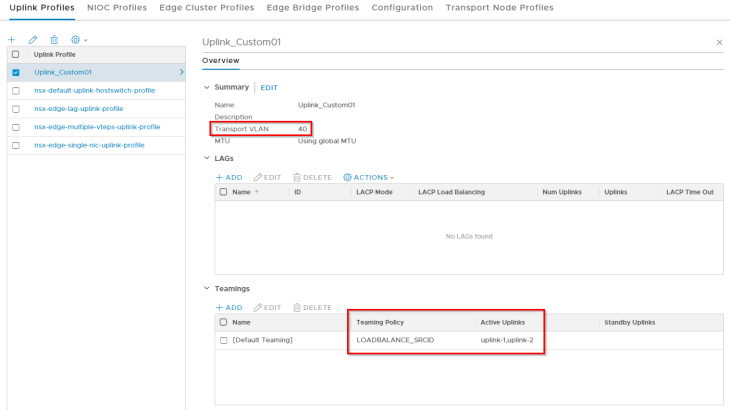Screen dimensions: 730x410
Task: Open the gear settings dropdown above the profile list
Action: [x=79, y=39]
